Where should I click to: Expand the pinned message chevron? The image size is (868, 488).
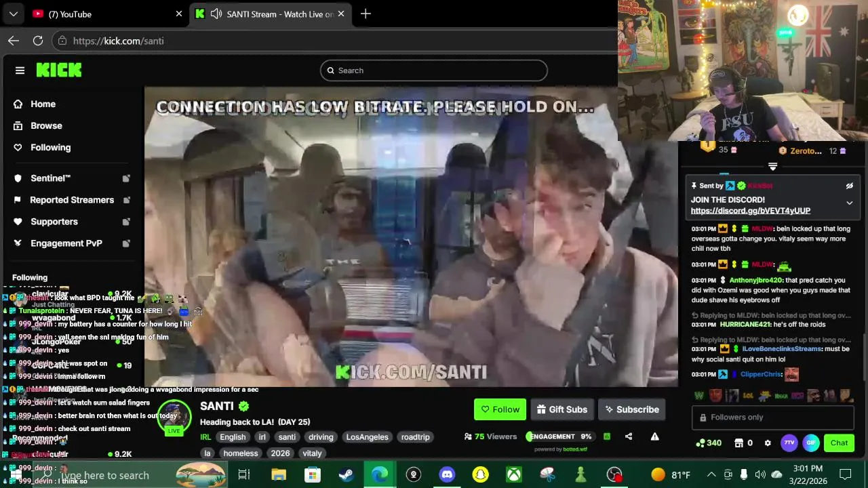tap(849, 203)
